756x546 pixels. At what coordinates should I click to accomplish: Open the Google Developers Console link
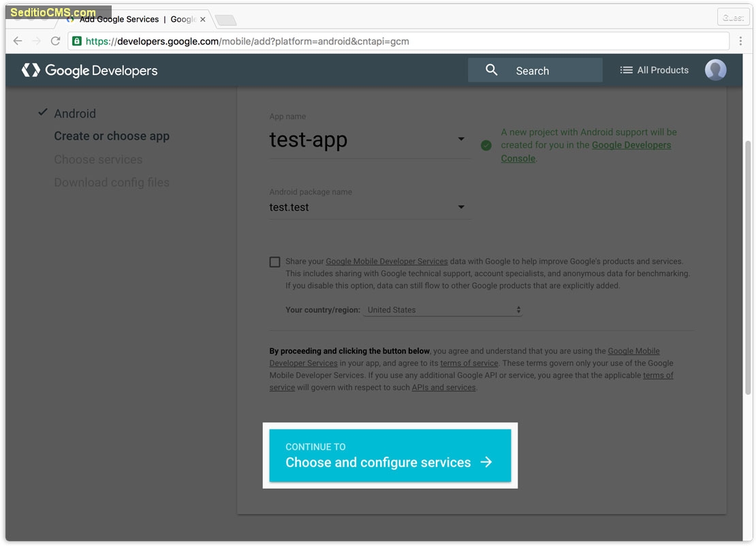click(631, 145)
